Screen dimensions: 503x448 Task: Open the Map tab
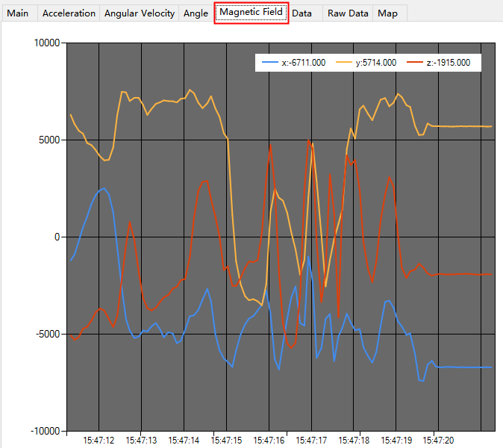[390, 13]
